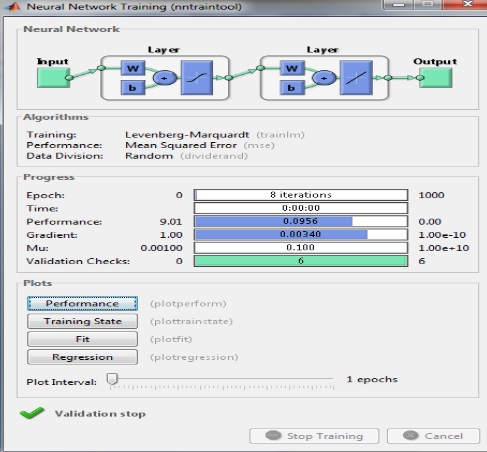Close the nntraintool window

tap(467, 4)
